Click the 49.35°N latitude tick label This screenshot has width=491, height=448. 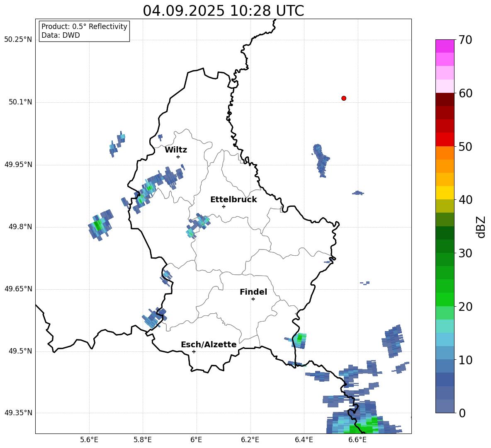[18, 413]
